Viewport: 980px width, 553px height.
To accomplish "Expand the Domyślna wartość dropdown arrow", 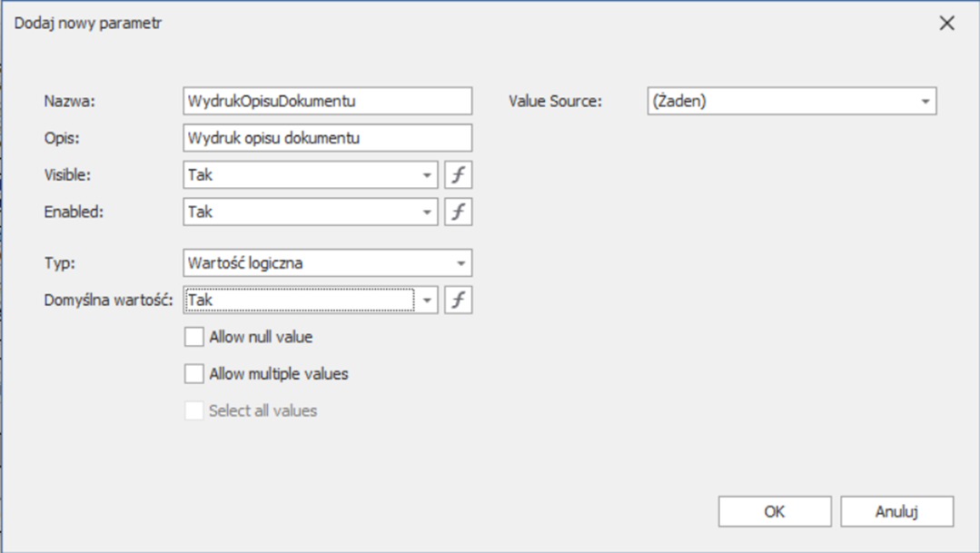I will coord(427,300).
